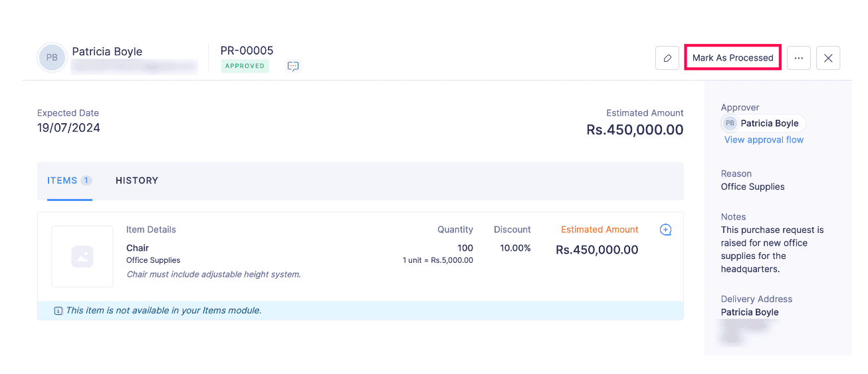Click the Patricia Boyle requester name in header
The image size is (868, 374).
click(107, 51)
